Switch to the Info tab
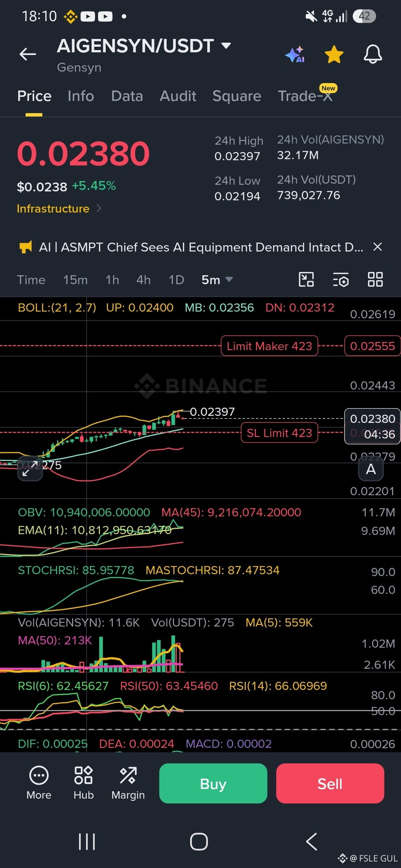The height and width of the screenshot is (868, 401). (81, 96)
